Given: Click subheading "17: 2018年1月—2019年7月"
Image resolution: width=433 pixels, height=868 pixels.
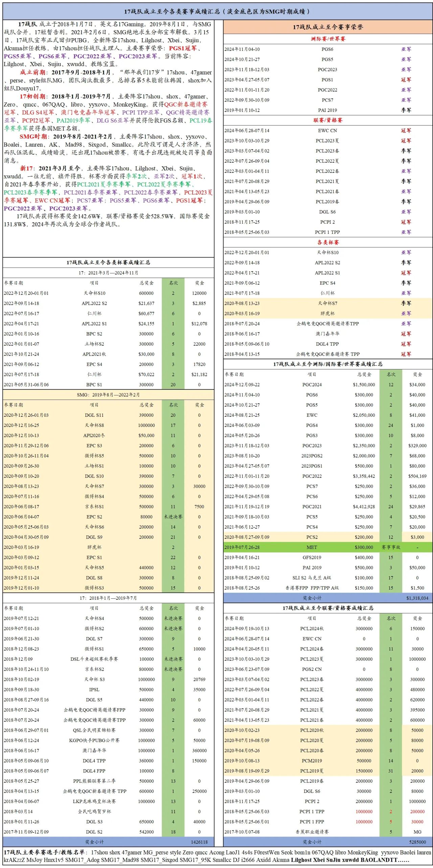Looking at the screenshot, I should (108, 598).
